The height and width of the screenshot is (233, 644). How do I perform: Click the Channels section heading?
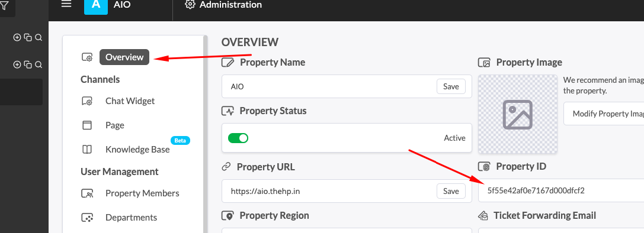[100, 79]
